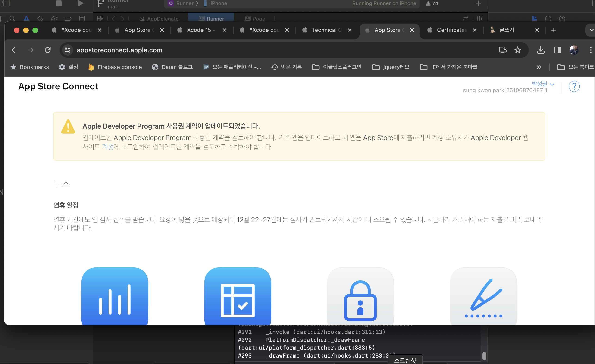
Task: Open the Sales and Trends bar chart icon
Action: click(115, 296)
